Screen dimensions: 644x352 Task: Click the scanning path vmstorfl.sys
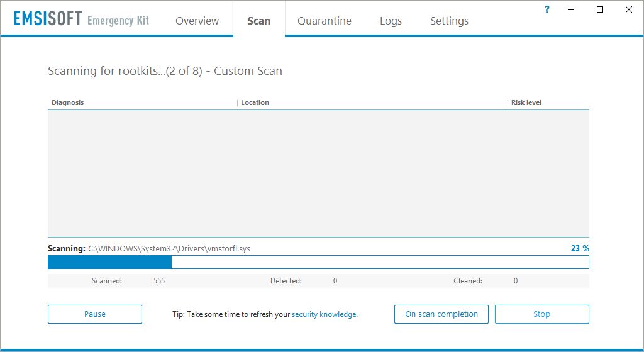click(169, 249)
